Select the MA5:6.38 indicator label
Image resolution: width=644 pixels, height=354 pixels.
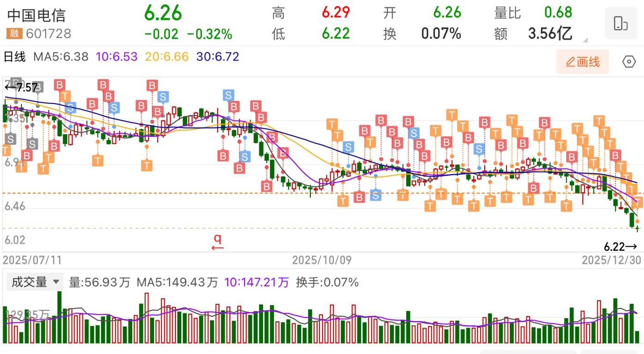(x=61, y=57)
